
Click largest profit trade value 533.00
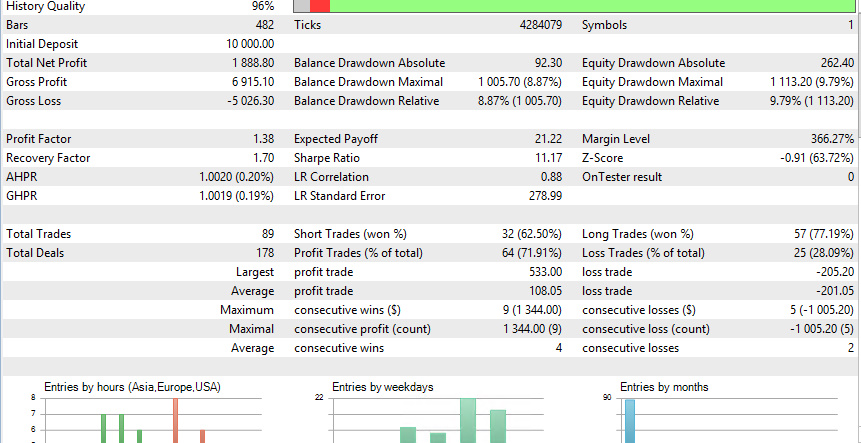546,272
